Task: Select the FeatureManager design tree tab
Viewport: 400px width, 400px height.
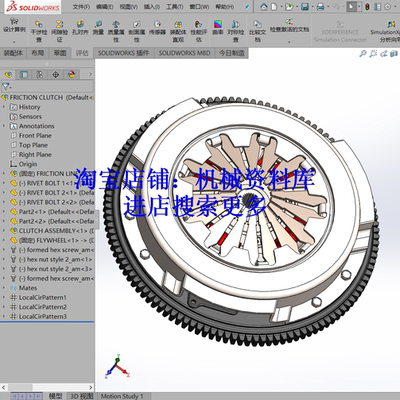Action: click(x=8, y=74)
